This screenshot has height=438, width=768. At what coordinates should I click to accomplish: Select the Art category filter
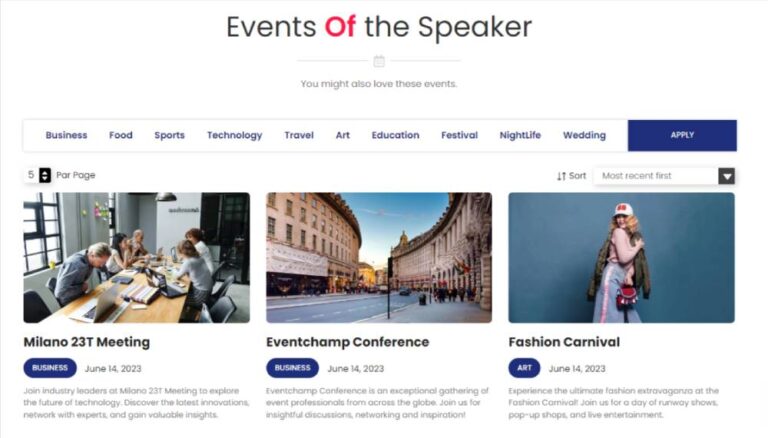click(x=342, y=135)
